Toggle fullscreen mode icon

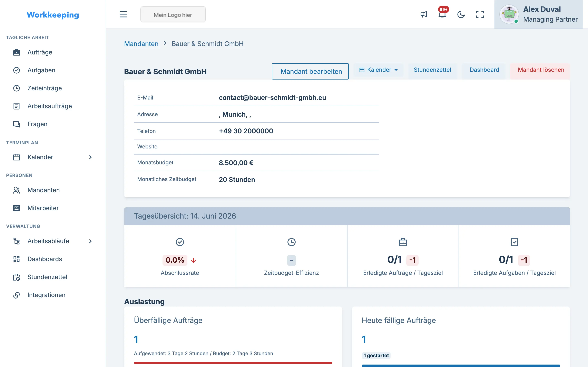click(480, 14)
